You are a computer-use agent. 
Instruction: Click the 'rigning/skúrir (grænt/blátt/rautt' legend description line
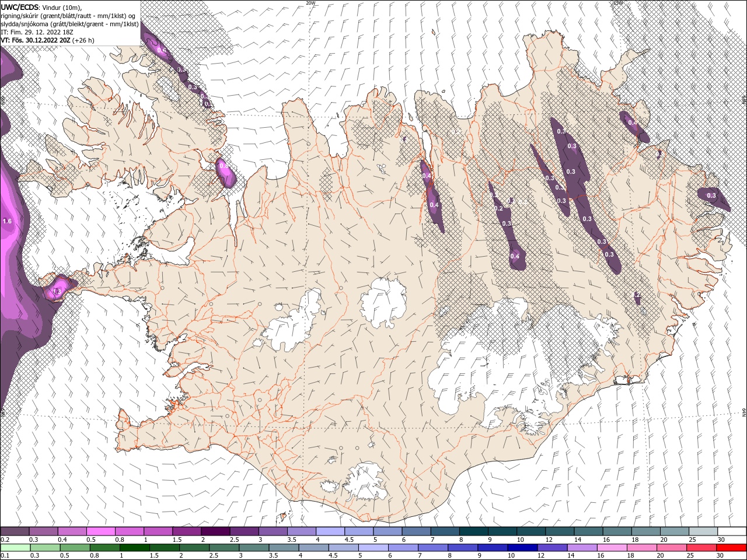click(x=69, y=16)
